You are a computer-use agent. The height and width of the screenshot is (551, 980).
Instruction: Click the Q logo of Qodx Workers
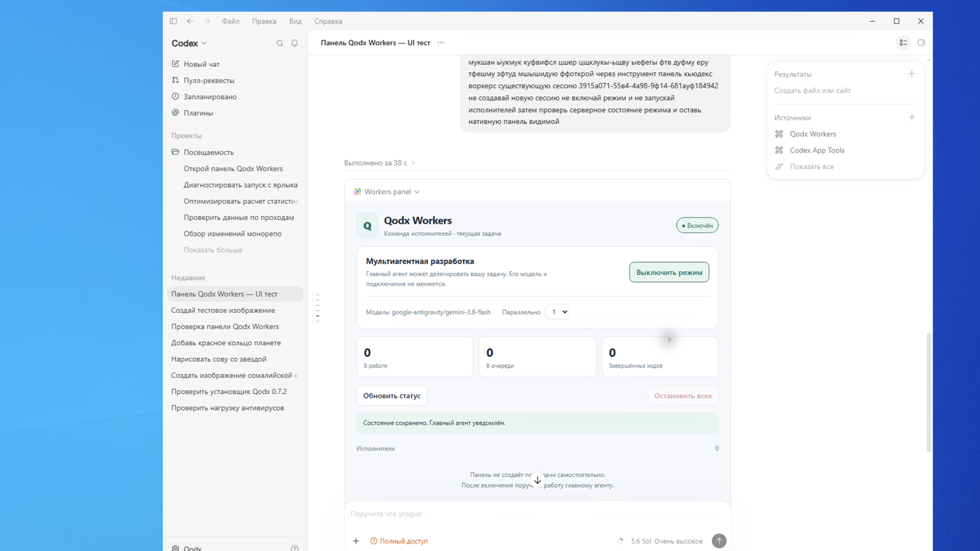coord(367,225)
